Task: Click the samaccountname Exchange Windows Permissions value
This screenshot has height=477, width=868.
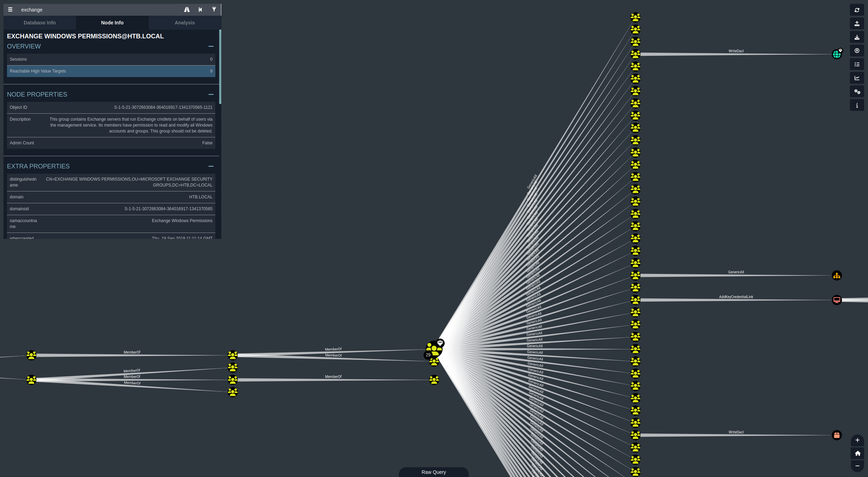Action: point(182,221)
